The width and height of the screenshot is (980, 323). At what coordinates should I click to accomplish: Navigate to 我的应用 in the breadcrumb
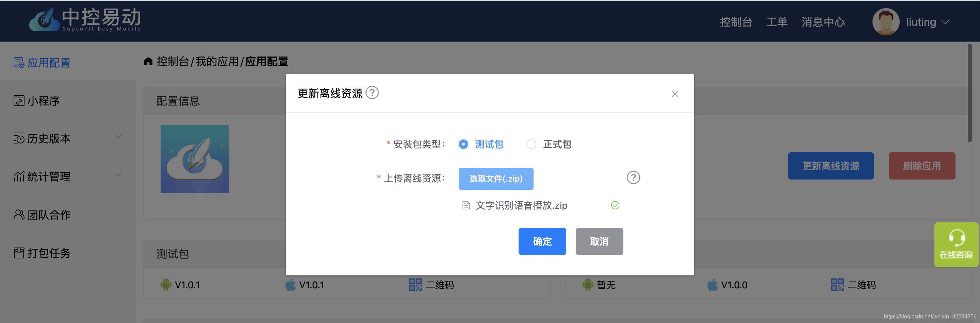(x=217, y=62)
